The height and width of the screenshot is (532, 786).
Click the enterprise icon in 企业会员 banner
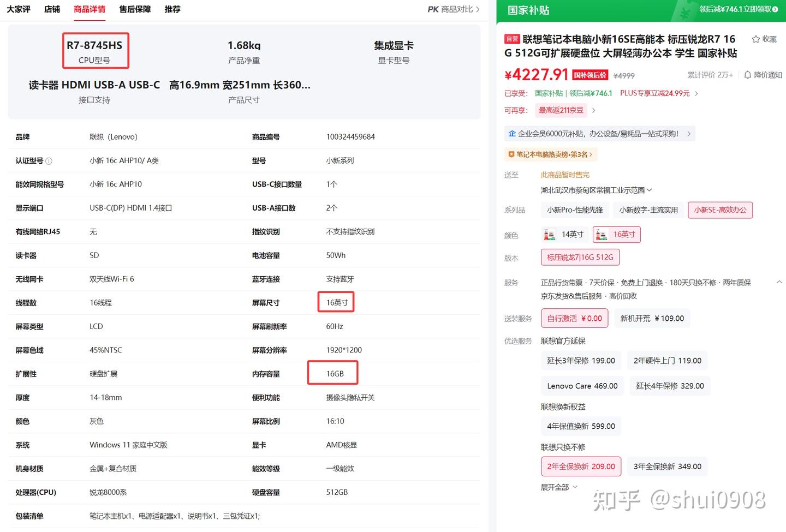pos(512,134)
